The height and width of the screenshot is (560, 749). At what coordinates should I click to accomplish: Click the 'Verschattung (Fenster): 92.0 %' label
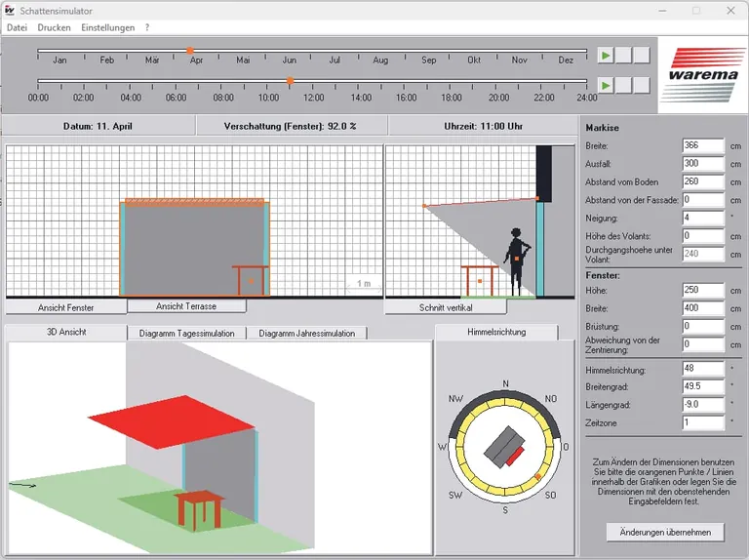click(x=290, y=127)
